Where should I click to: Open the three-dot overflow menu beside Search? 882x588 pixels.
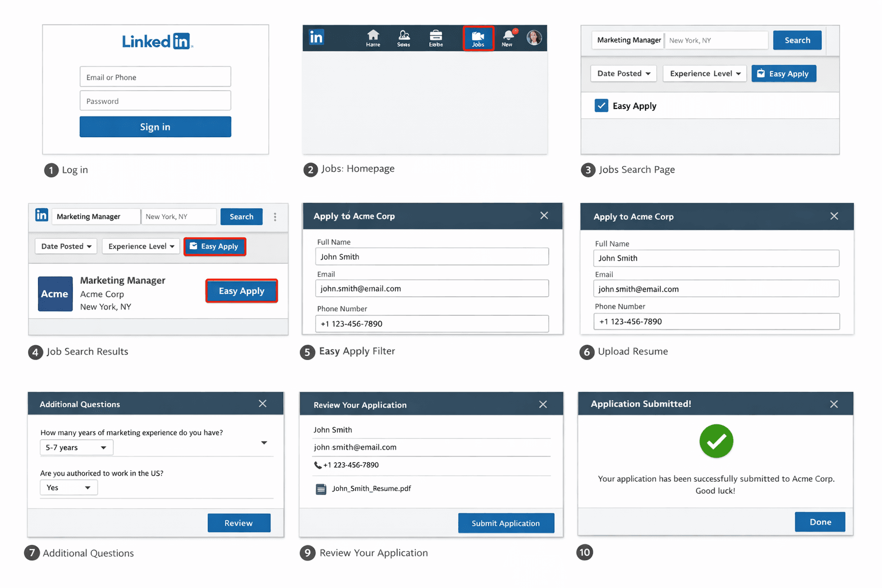pyautogui.click(x=274, y=217)
